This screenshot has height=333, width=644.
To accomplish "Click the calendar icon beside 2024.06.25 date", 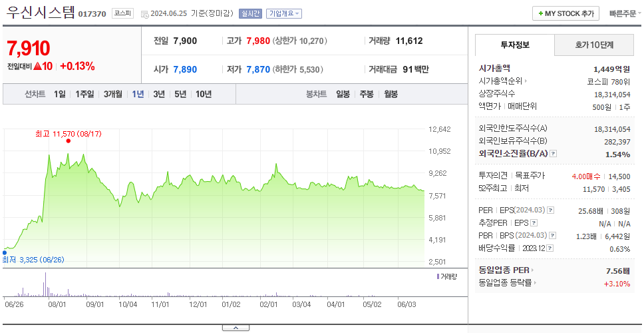I will pos(144,14).
